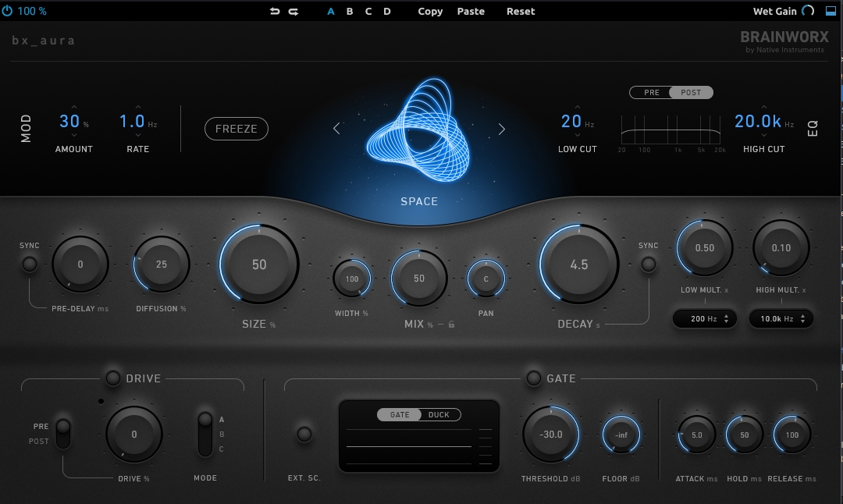Open the 10.0k Hz high mult frequency selector

tap(781, 318)
